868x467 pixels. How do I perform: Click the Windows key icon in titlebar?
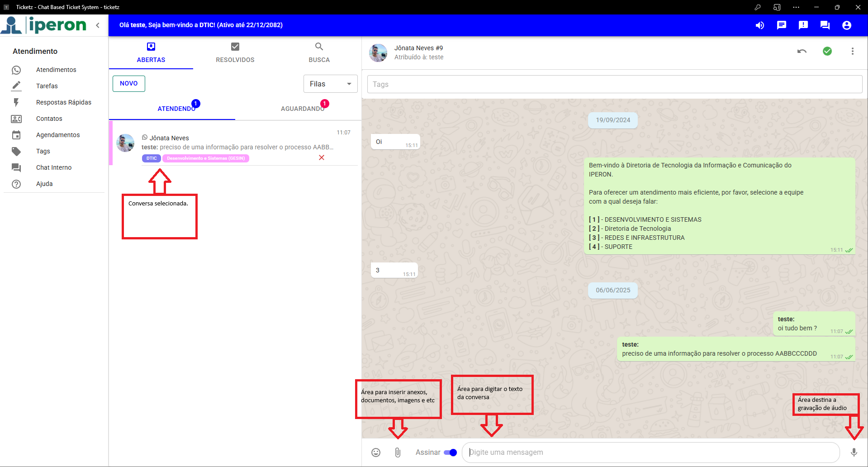(x=758, y=7)
